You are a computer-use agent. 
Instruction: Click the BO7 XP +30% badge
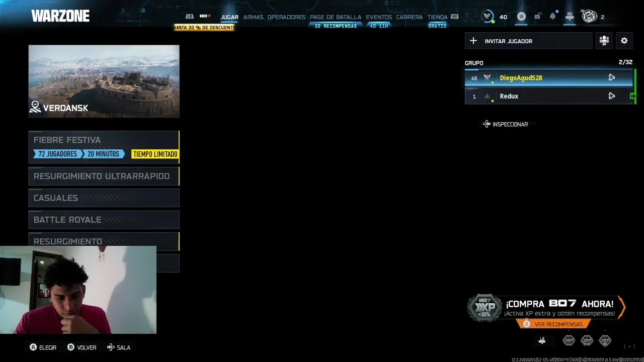(x=485, y=308)
